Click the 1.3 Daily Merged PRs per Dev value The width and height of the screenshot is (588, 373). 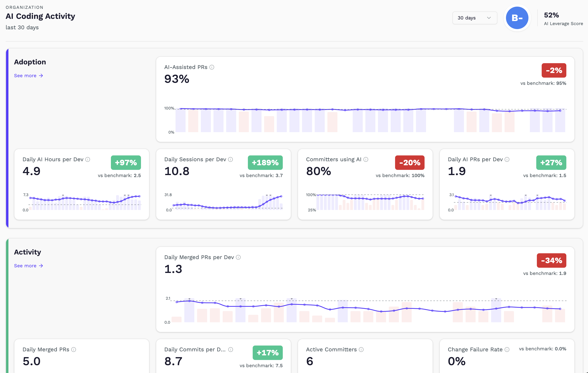coord(173,269)
